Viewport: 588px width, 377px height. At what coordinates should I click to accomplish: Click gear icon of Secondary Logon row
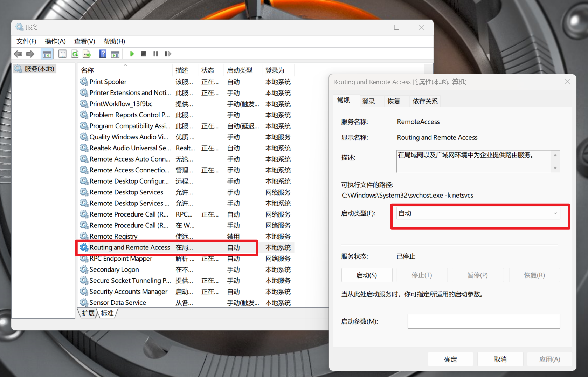click(84, 269)
